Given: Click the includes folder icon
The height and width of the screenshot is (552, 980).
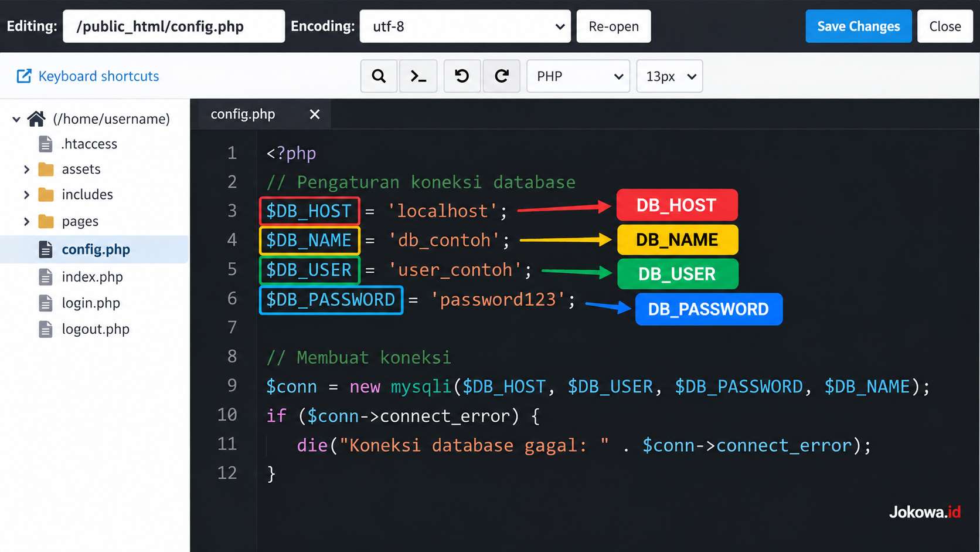Looking at the screenshot, I should (46, 195).
